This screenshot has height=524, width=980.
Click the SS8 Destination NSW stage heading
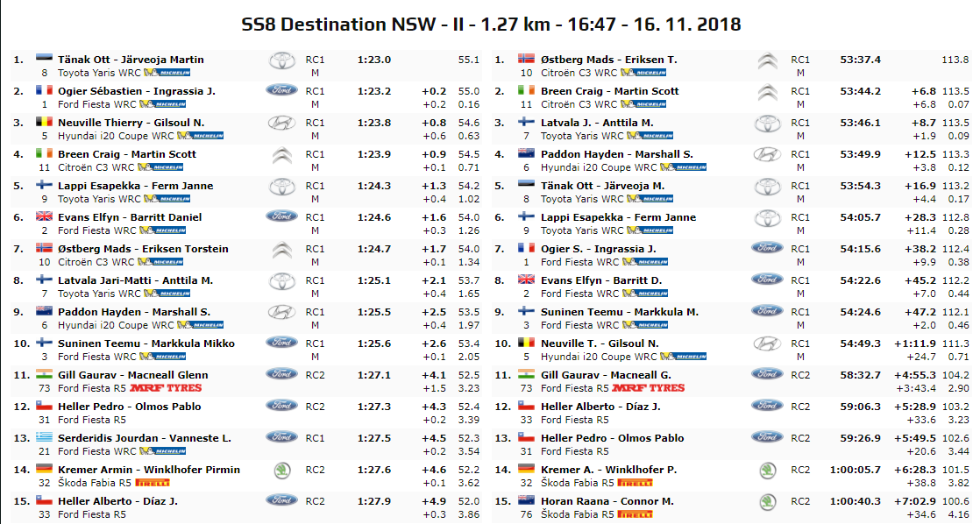click(x=490, y=24)
